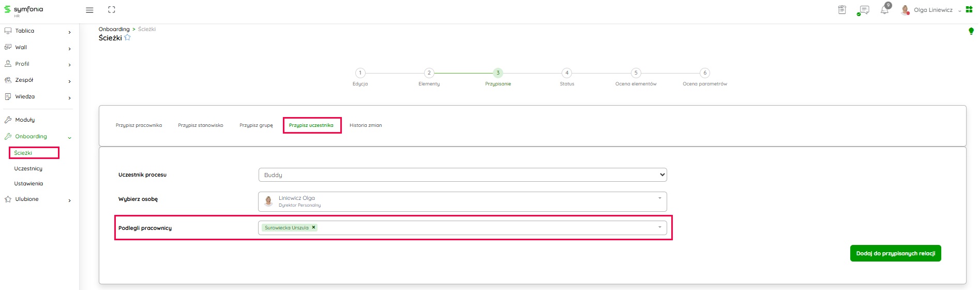Open the Uczestnik procesu dropdown
Viewport: 980px width, 290px height.
coord(462,175)
